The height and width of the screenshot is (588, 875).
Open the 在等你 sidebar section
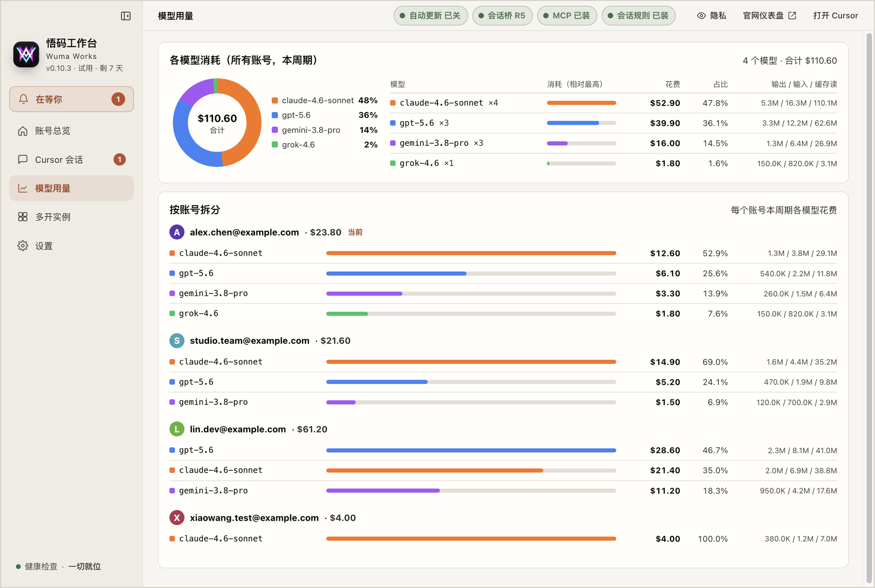[x=71, y=99]
